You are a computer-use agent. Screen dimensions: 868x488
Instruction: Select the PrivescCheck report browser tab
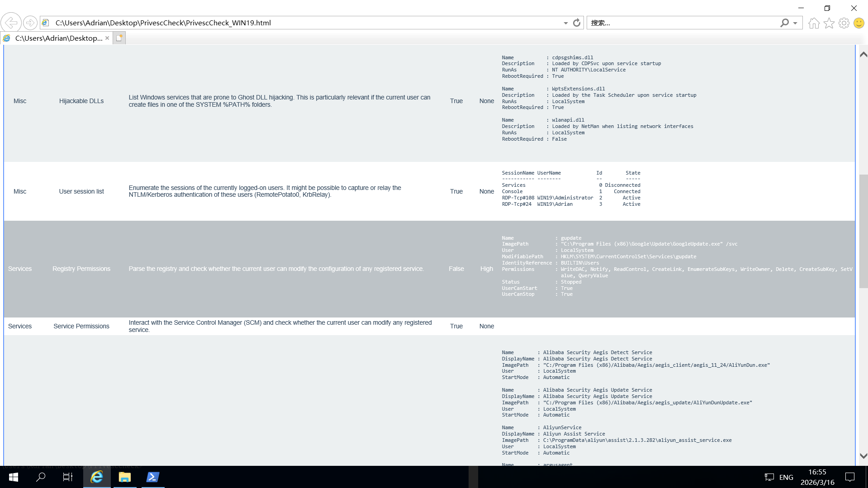pos(58,38)
